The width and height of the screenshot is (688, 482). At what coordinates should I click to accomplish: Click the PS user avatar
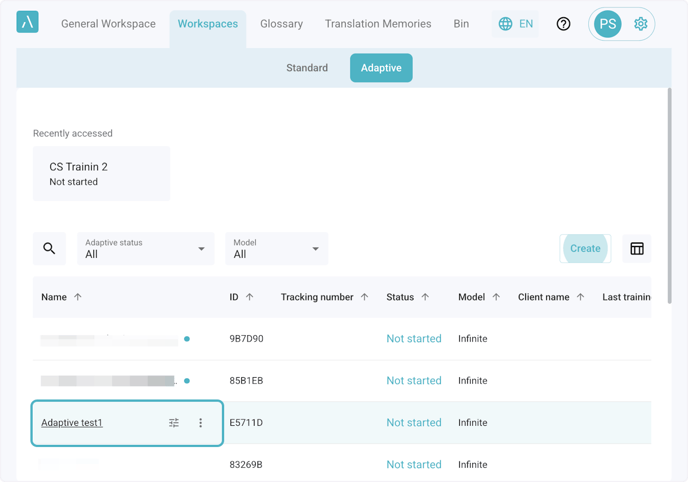[x=607, y=24]
